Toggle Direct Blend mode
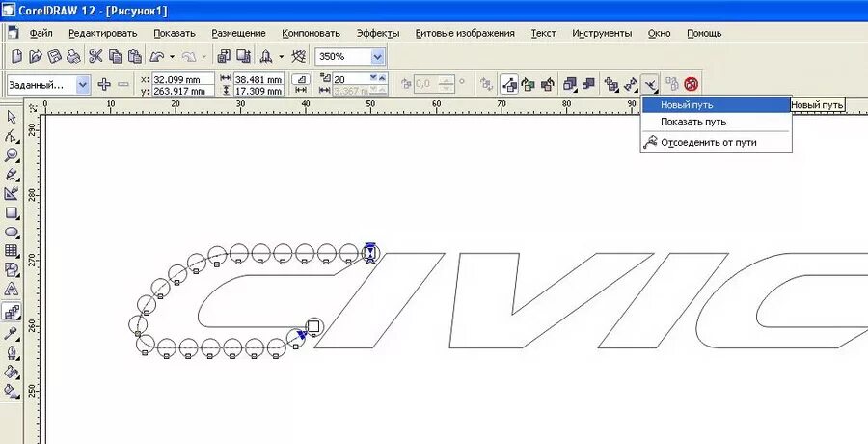Screen dimensions: 868x444 pyautogui.click(x=509, y=84)
